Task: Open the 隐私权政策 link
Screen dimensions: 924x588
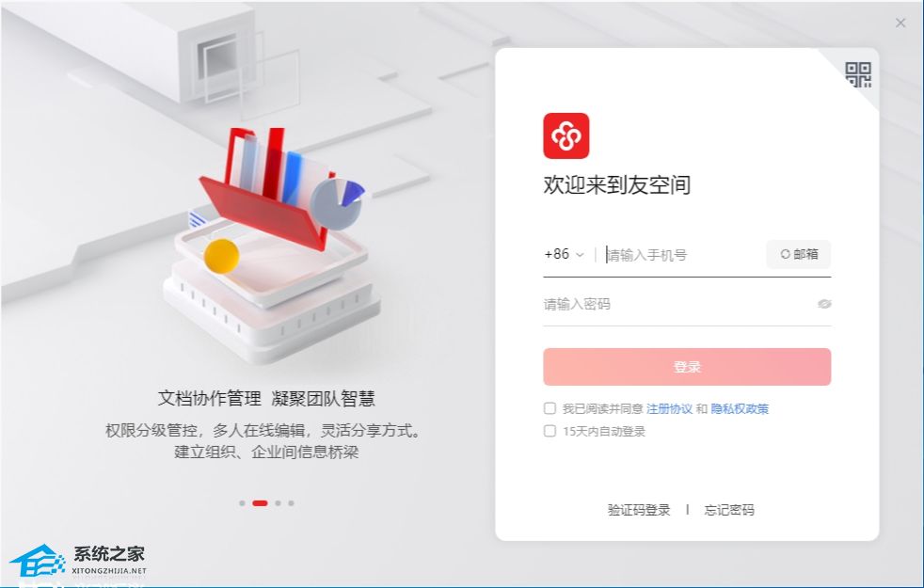Action: coord(740,408)
